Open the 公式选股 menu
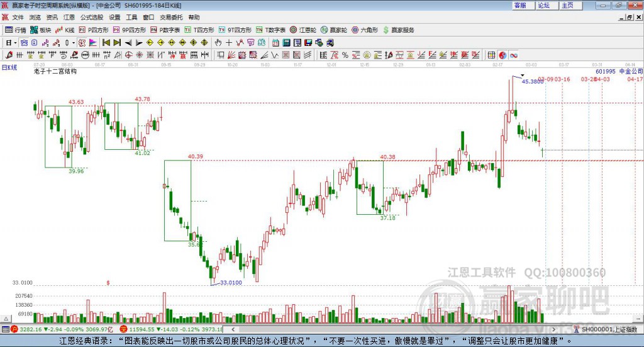 click(92, 17)
